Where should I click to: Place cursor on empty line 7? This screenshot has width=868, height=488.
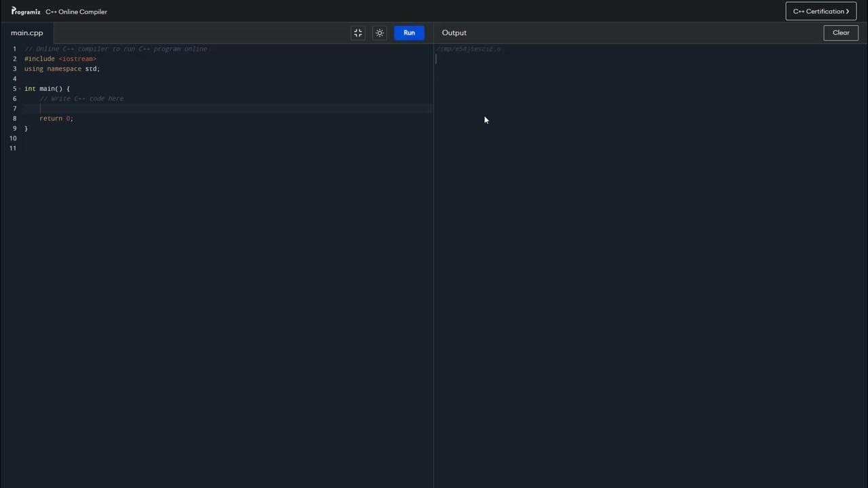click(228, 108)
